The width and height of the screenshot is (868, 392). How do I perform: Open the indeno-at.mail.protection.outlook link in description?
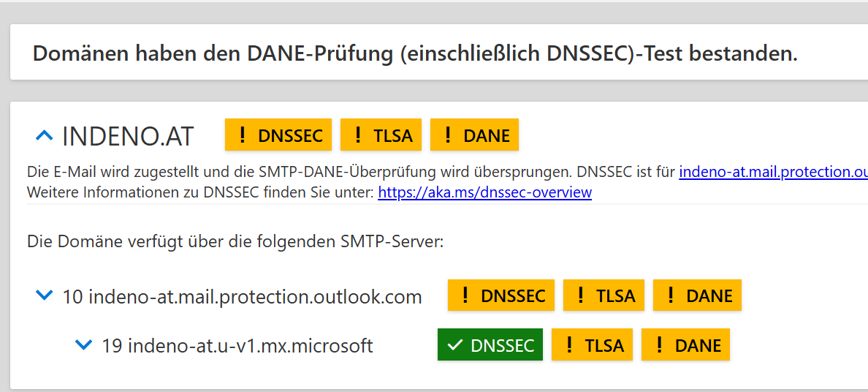point(773,173)
